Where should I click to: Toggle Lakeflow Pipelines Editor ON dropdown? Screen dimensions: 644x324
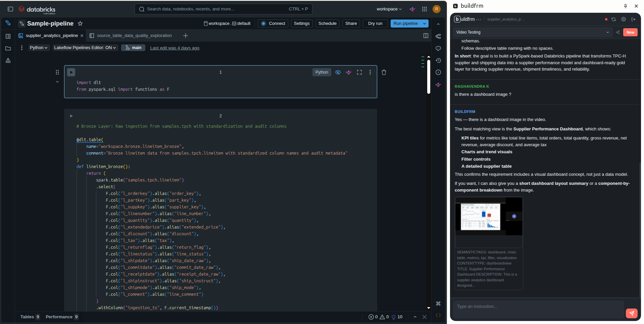pyautogui.click(x=85, y=48)
